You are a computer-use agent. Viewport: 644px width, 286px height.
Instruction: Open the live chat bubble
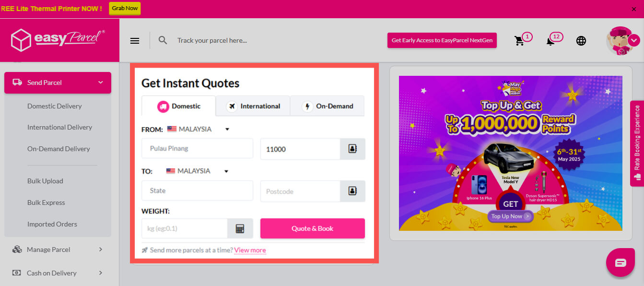[x=621, y=262]
